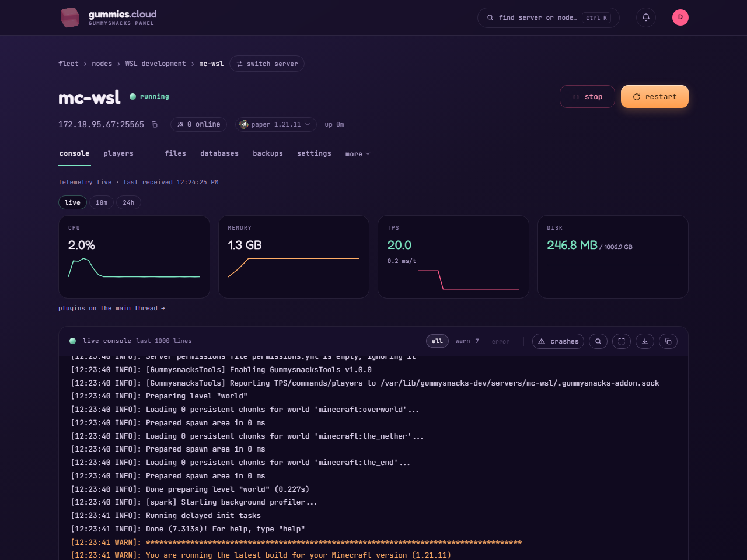Click the search magnifier in header
This screenshot has height=560, width=747.
(490, 17)
